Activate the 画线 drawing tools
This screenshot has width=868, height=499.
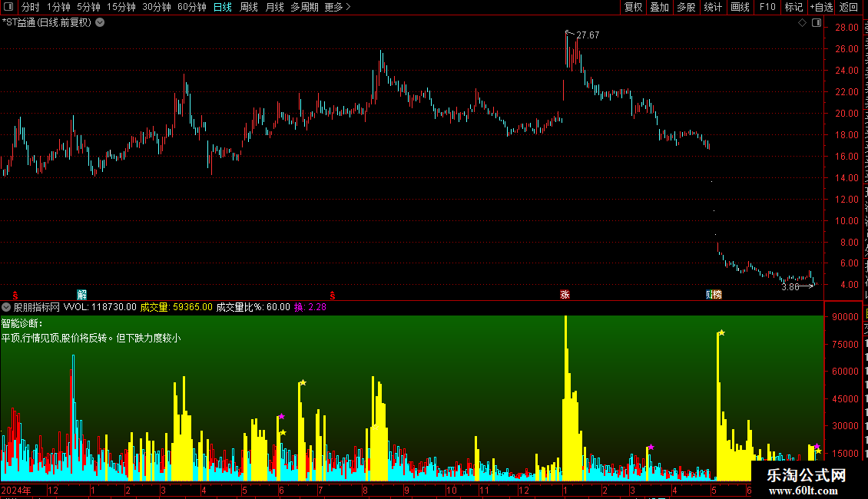coord(740,7)
